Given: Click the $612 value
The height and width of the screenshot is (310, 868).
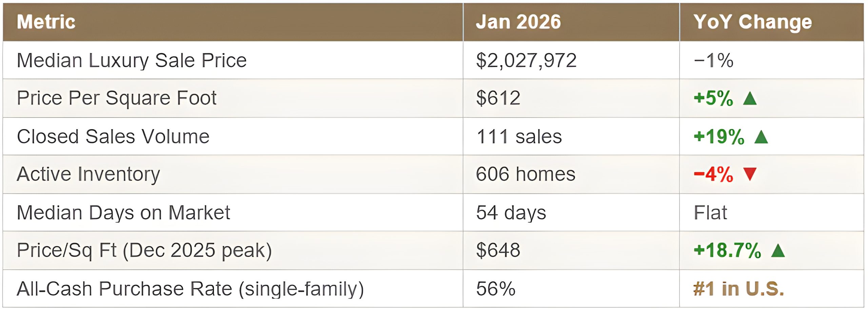Looking at the screenshot, I should point(498,98).
